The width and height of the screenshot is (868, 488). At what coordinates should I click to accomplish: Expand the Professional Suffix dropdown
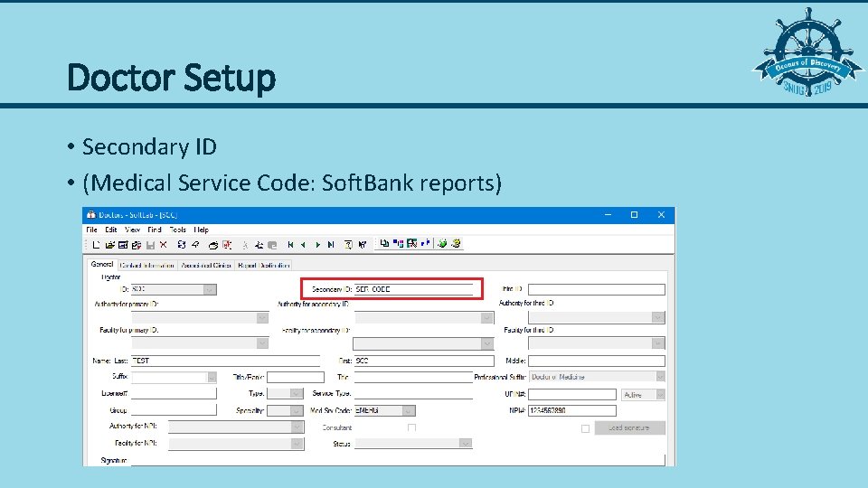tap(660, 377)
